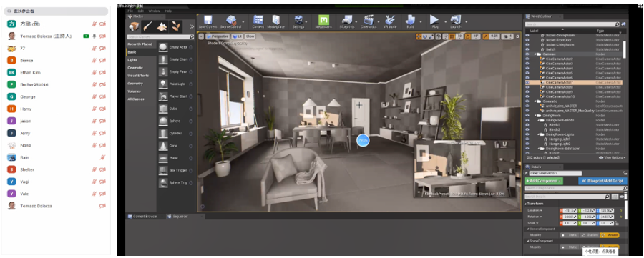Screen dimensions: 644x258
Task: Hide HangingLight1 via its eye icon
Action: 527,139
